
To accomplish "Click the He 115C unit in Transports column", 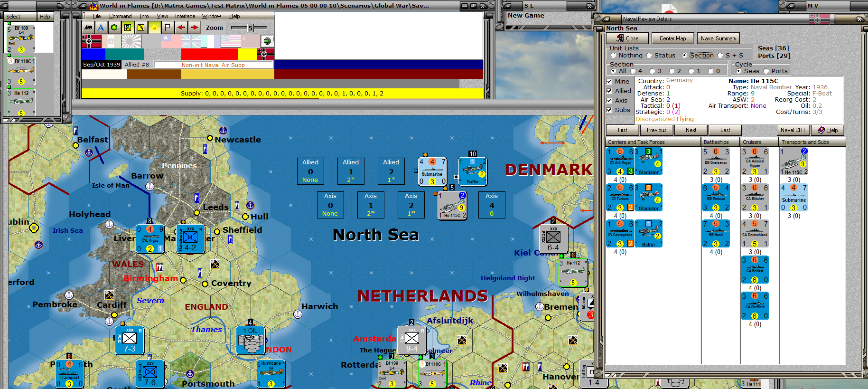I will pyautogui.click(x=794, y=161).
